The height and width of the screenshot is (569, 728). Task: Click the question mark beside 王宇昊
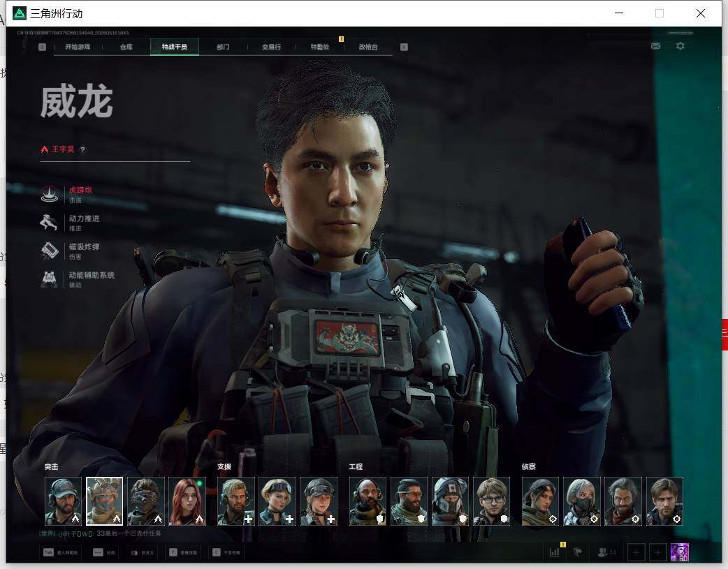(82, 149)
